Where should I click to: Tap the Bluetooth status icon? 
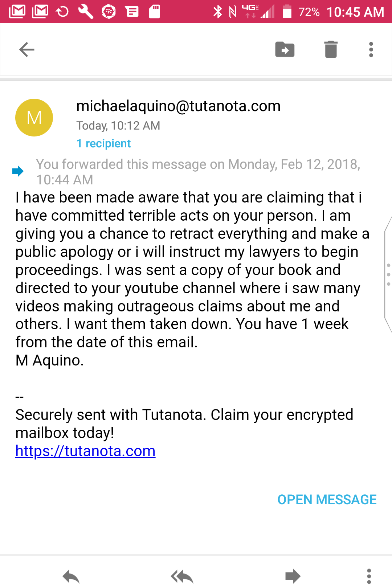click(x=217, y=12)
